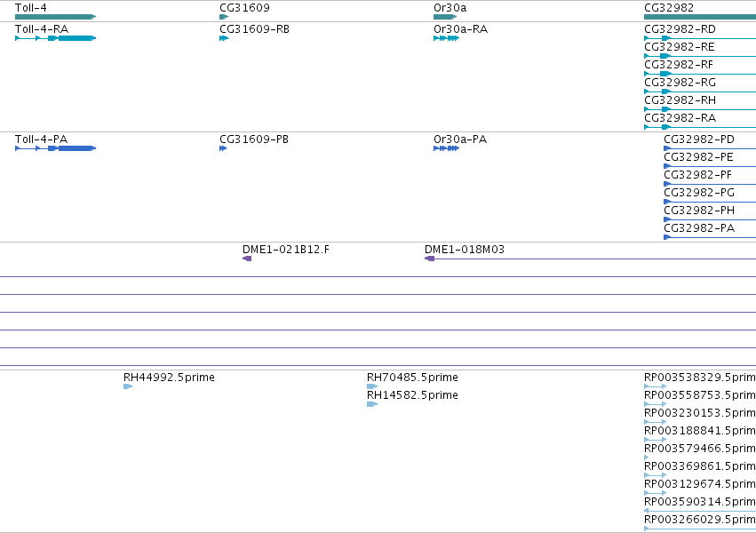Click the RP003129674.5prime label
This screenshot has height=533, width=756.
coord(700,484)
